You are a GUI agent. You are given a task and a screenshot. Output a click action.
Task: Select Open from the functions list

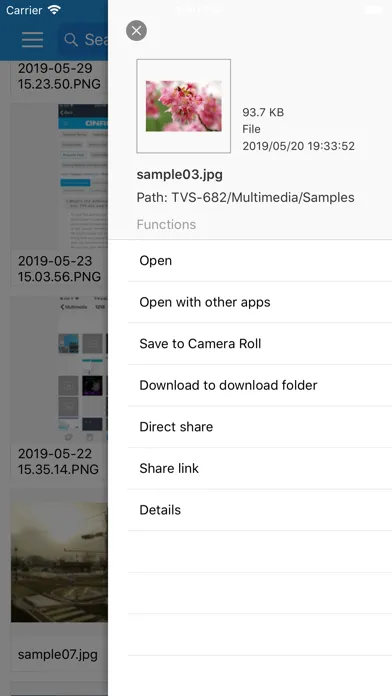pos(260,261)
